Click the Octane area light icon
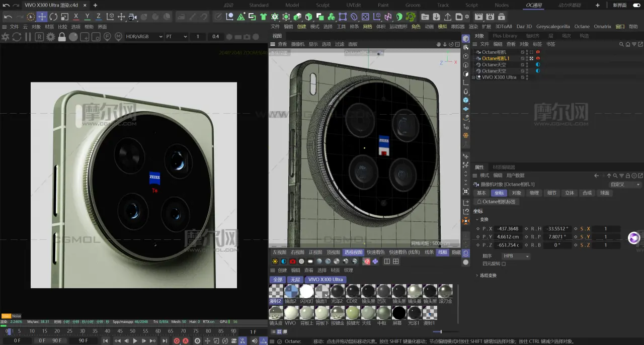The image size is (644, 345). pyautogui.click(x=310, y=262)
